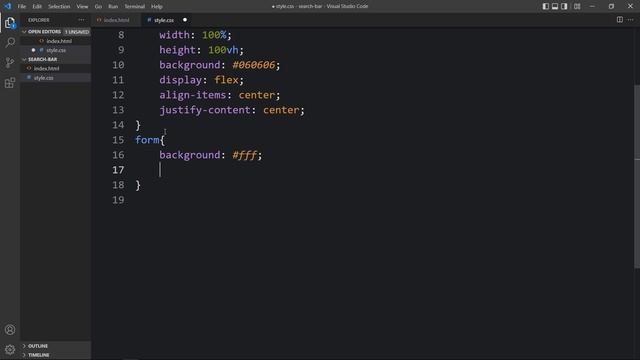Restore down the VS Code window
The width and height of the screenshot is (640, 360).
[x=611, y=6]
